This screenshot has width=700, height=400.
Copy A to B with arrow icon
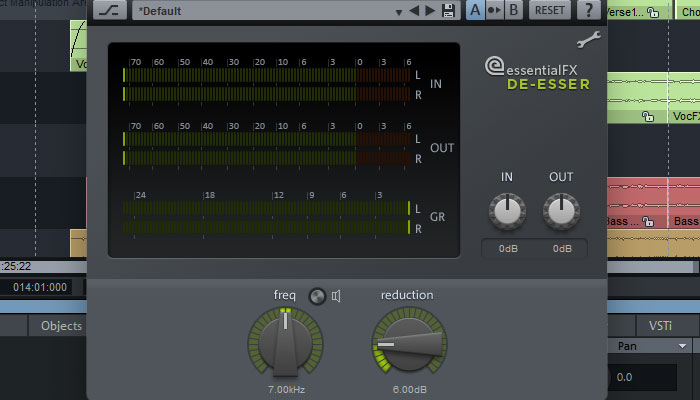pos(494,10)
